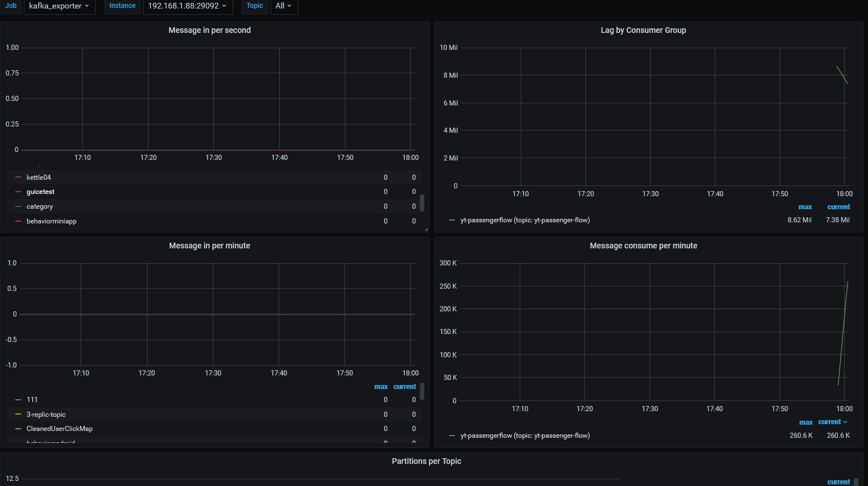Click the resize handle of Message in per second panel
Image resolution: width=868 pixels, height=486 pixels.
426,230
